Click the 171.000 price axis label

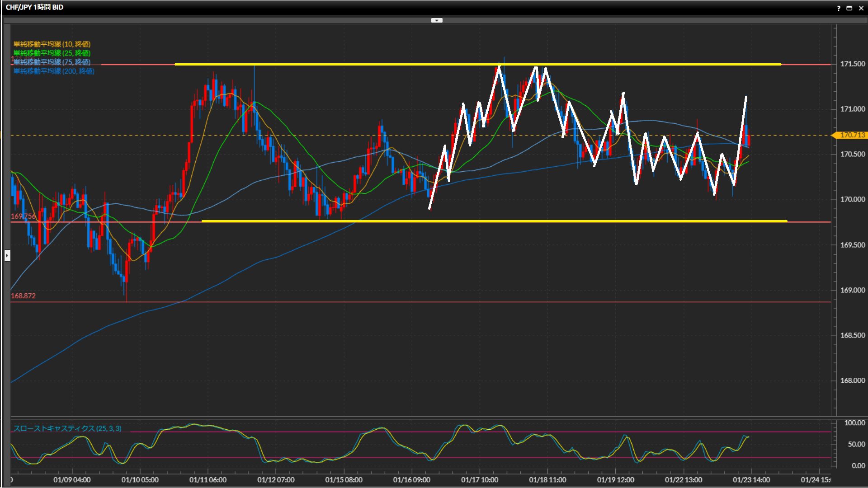852,109
